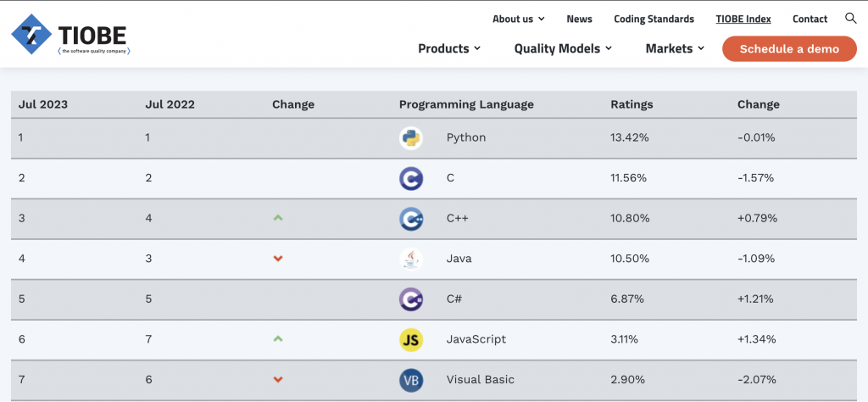Go to the News page
The width and height of the screenshot is (868, 402).
[x=579, y=19]
